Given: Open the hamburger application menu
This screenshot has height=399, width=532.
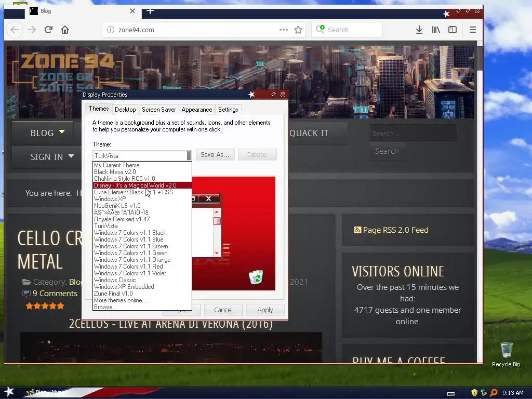Looking at the screenshot, I should click(473, 30).
